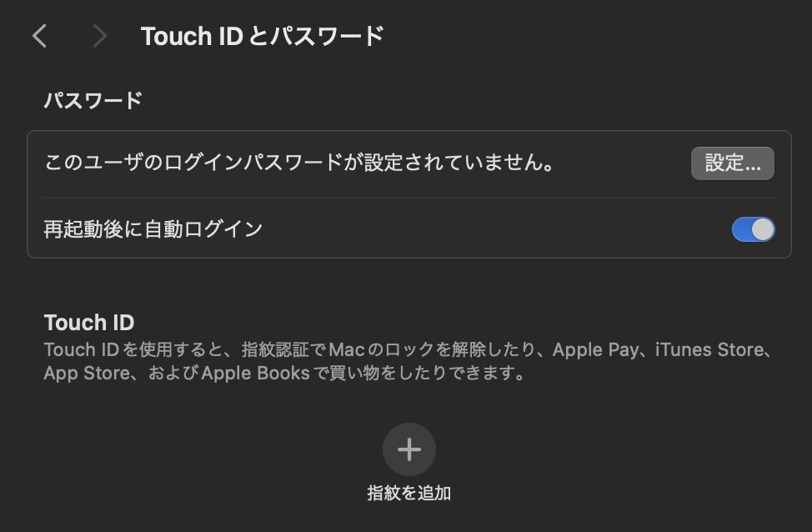The width and height of the screenshot is (812, 532).
Task: Click the Touch ID とパスワード page title
Action: (x=262, y=36)
